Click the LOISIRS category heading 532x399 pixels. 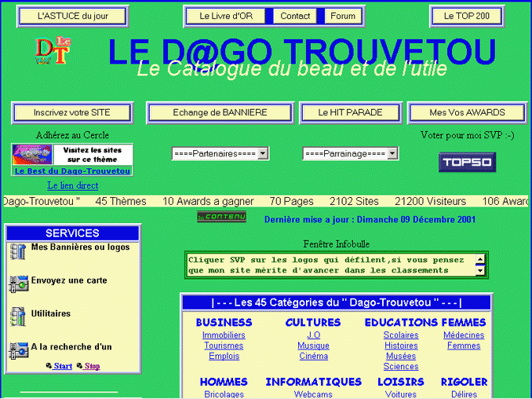(x=401, y=382)
